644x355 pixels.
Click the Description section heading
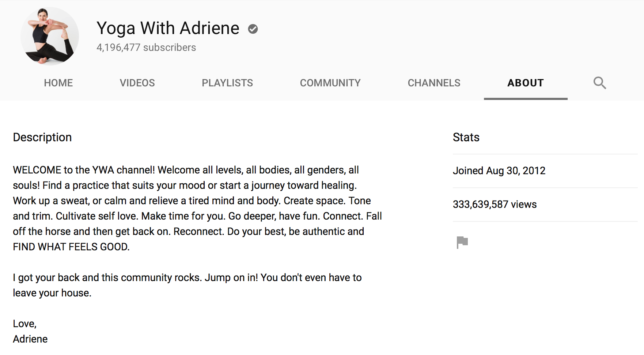click(42, 137)
